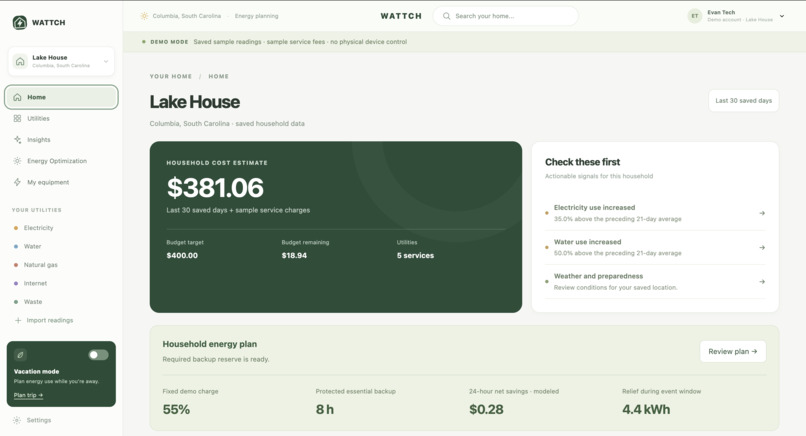Click YOUR HOME breadcrumb
The width and height of the screenshot is (806, 436).
tap(171, 76)
